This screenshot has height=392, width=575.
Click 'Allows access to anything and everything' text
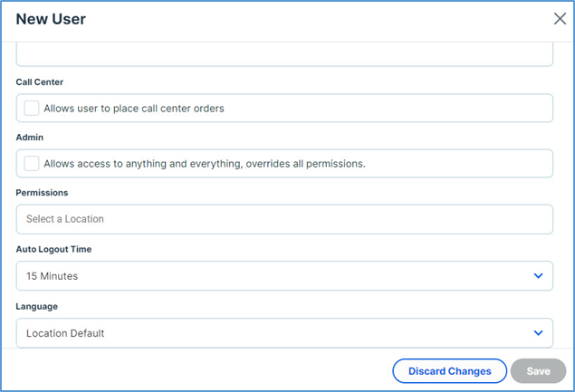tap(204, 164)
